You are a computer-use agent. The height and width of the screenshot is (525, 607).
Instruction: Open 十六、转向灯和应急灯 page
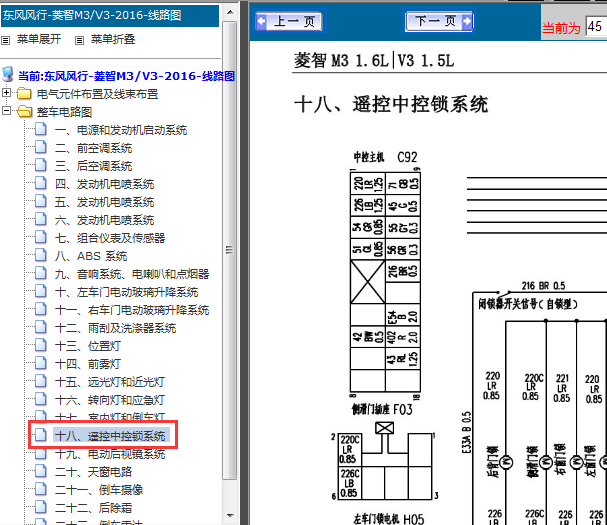[110, 400]
